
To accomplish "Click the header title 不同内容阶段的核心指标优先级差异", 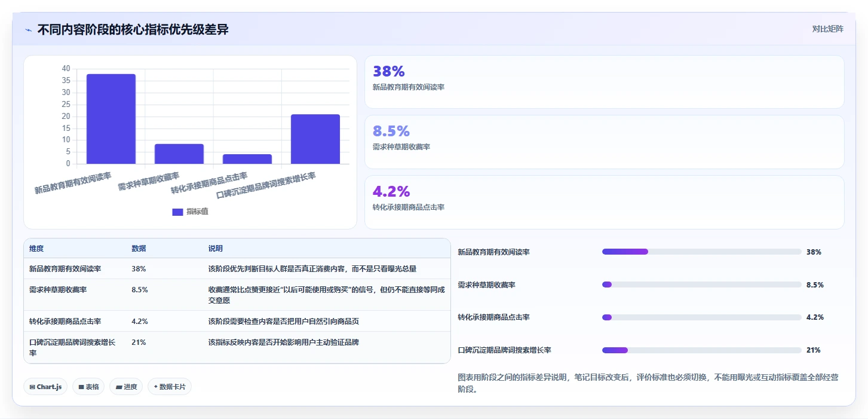I will click(x=133, y=29).
